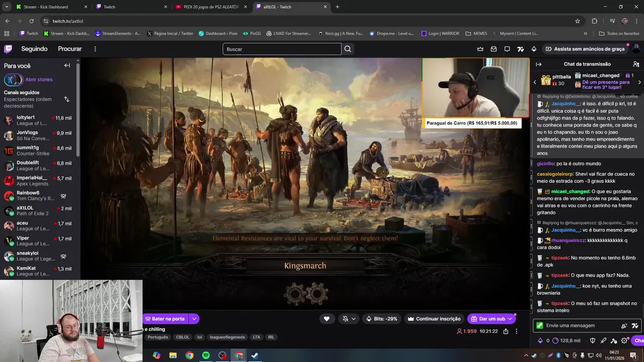Open a new browser tab
This screenshot has width=644, height=362.
click(x=337, y=7)
